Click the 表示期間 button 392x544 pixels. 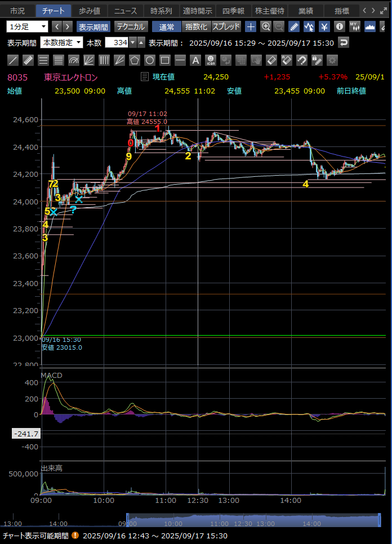[93, 26]
